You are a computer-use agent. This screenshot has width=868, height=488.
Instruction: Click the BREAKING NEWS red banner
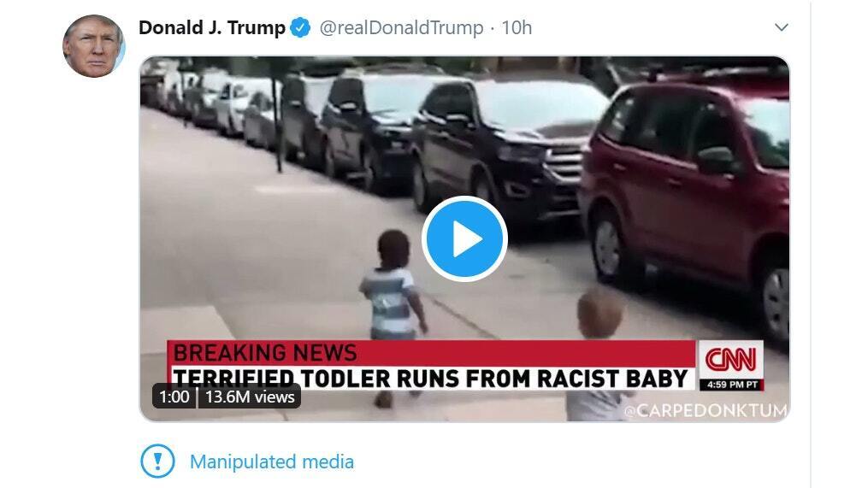coord(431,353)
